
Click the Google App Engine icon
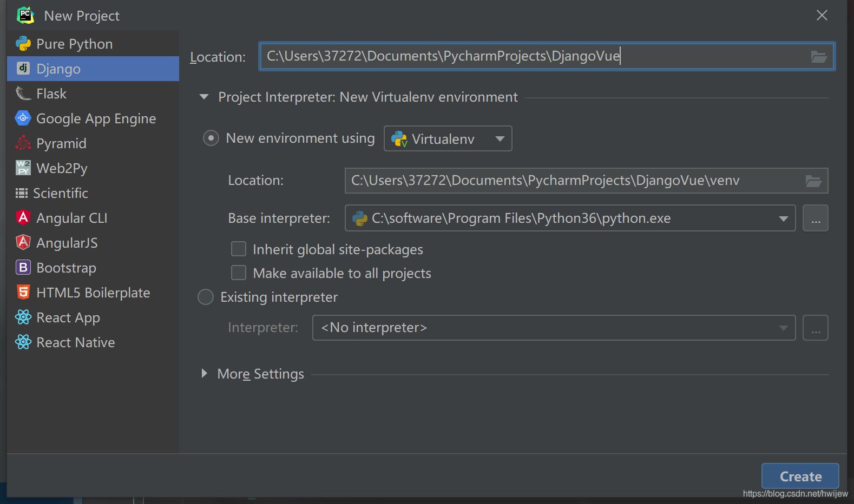click(x=23, y=118)
